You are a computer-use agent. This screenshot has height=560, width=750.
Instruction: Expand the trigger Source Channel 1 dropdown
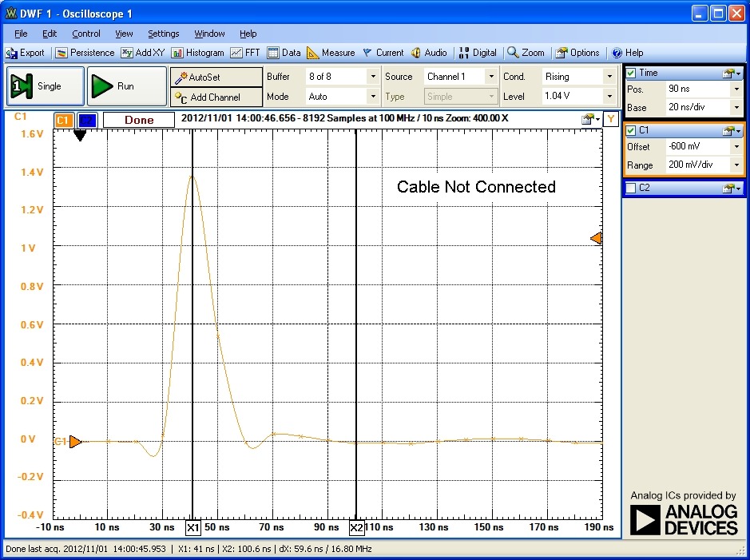coord(491,77)
